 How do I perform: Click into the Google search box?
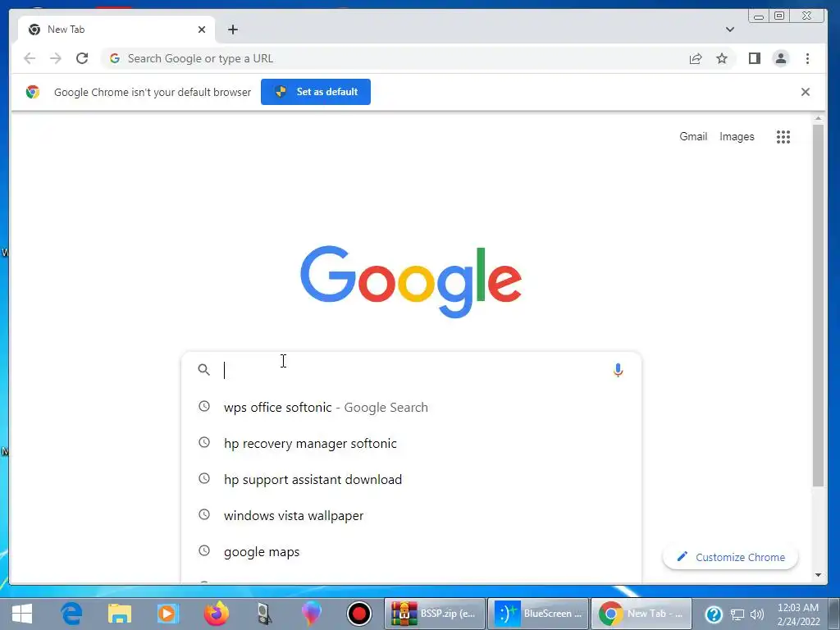tap(413, 370)
